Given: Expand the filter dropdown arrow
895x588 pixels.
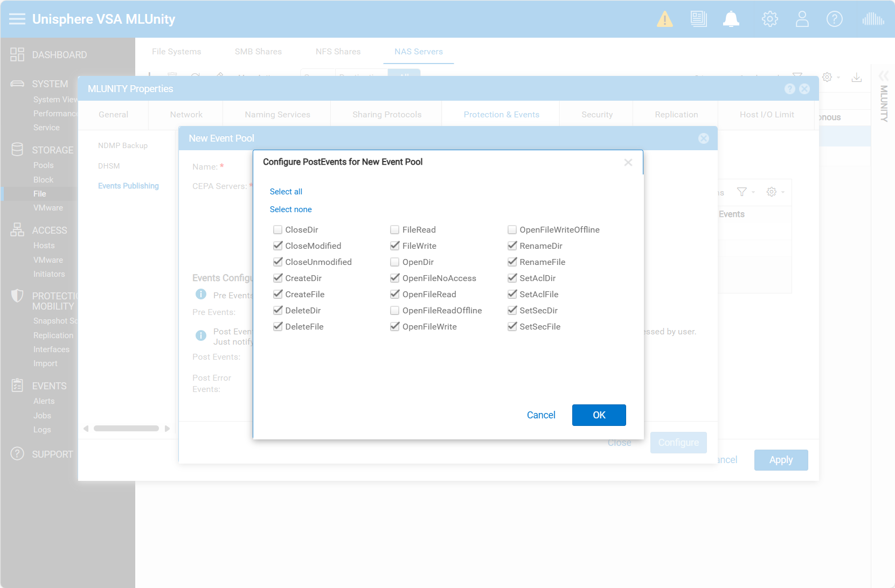Looking at the screenshot, I should (753, 192).
